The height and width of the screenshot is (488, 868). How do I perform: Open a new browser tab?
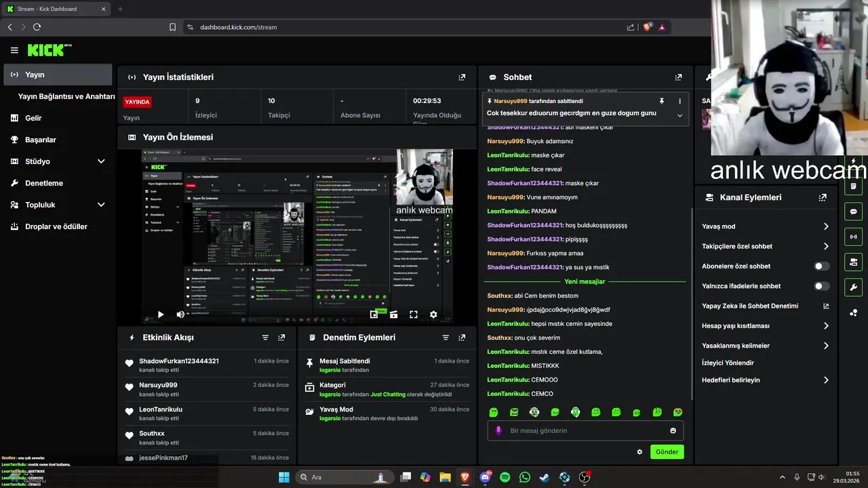(x=120, y=9)
